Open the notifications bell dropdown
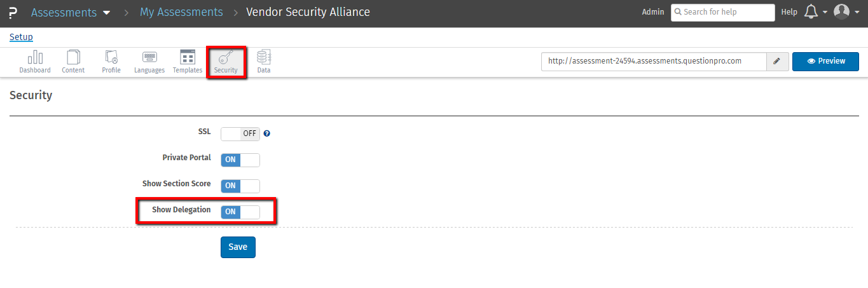 coord(815,12)
